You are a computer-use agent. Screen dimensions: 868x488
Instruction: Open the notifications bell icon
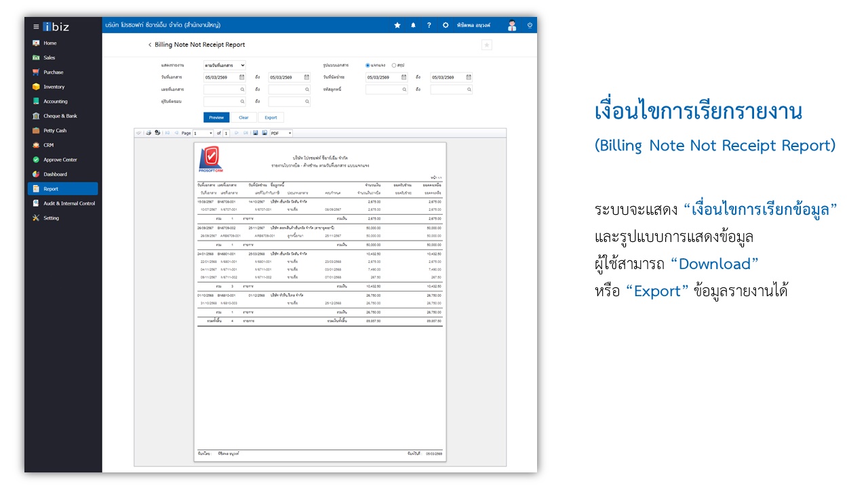tap(413, 25)
